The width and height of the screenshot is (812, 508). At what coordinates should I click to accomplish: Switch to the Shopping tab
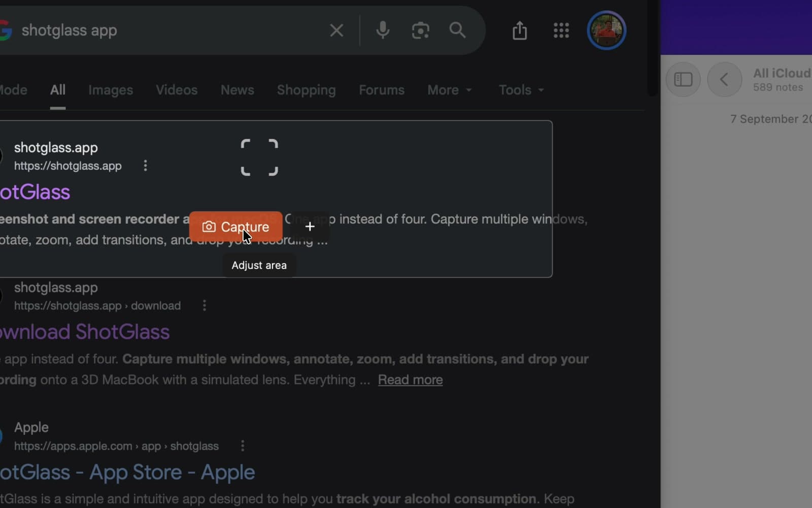click(306, 90)
